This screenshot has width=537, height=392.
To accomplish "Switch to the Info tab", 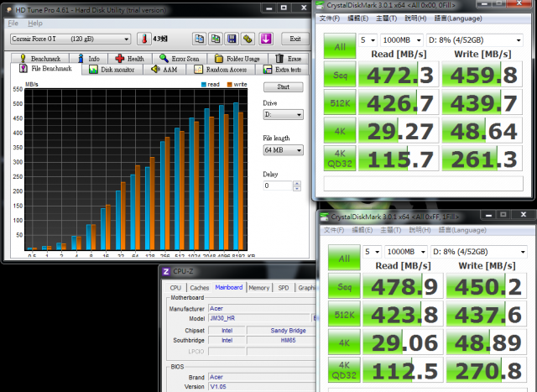I will click(88, 58).
